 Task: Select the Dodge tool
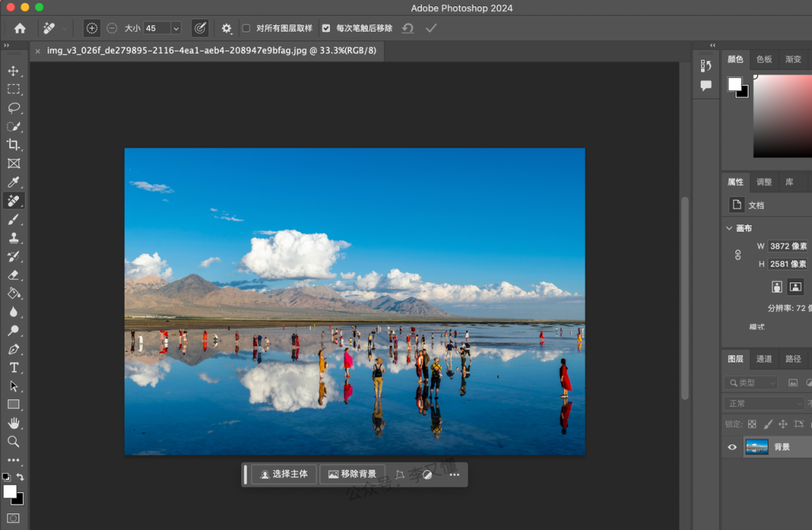click(13, 331)
